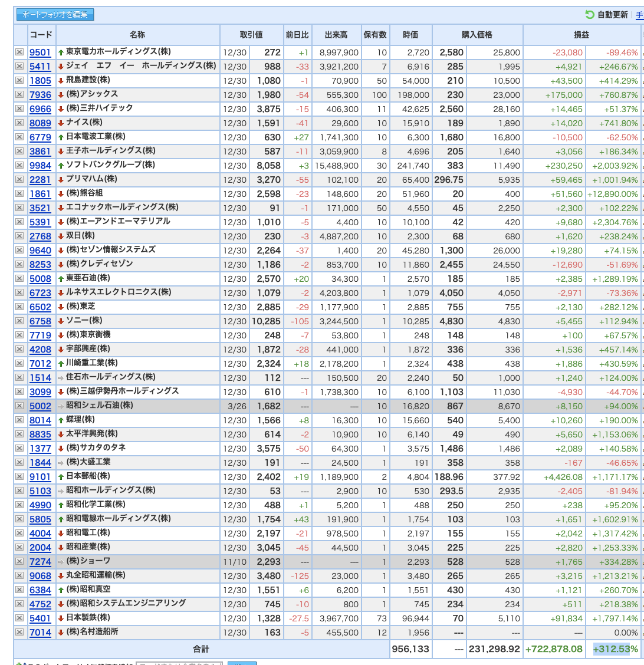
Task: Click the 取引値 column header
Action: pos(251,35)
